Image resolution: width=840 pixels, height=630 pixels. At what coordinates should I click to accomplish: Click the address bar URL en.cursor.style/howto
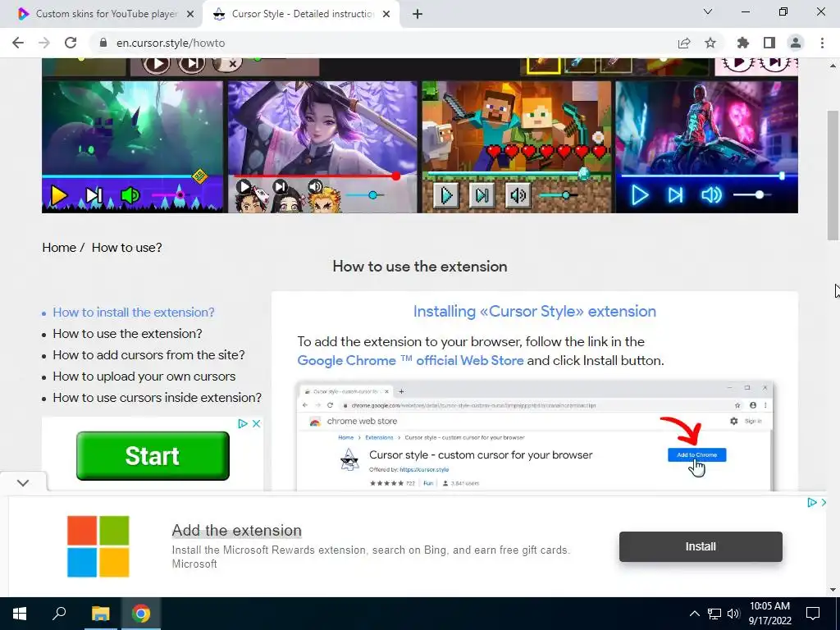pos(171,43)
